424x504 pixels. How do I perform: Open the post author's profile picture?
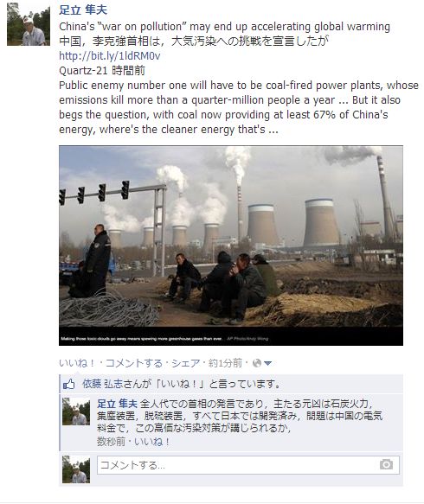click(29, 24)
